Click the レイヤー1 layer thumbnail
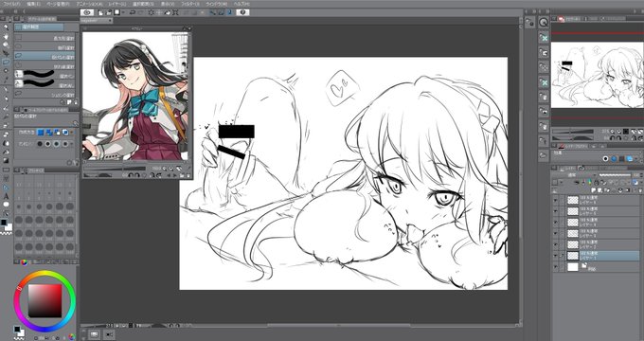This screenshot has height=341, width=644. pos(573,256)
